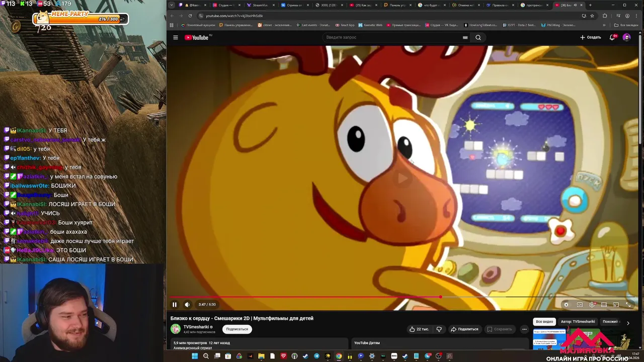
Task: Focus the YouTube search field
Action: (392, 37)
